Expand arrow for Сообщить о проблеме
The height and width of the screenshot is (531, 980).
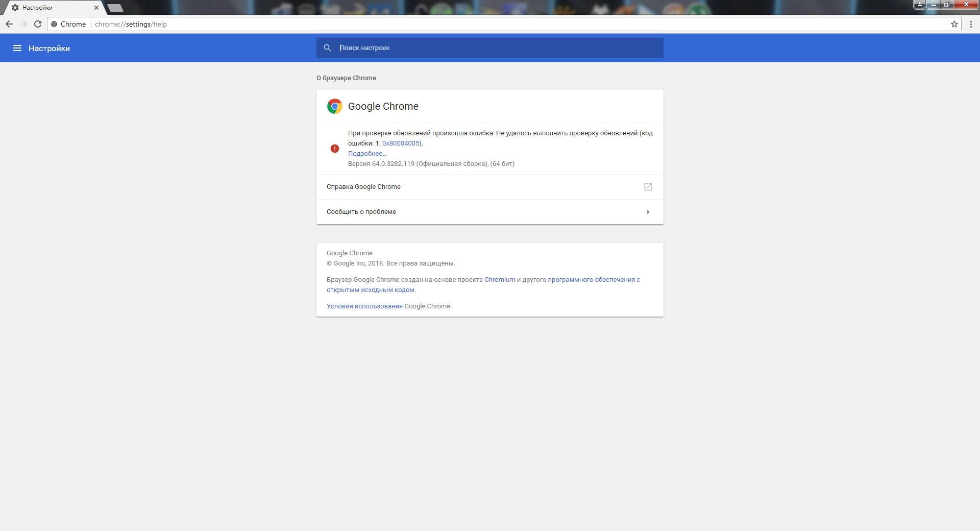click(648, 212)
